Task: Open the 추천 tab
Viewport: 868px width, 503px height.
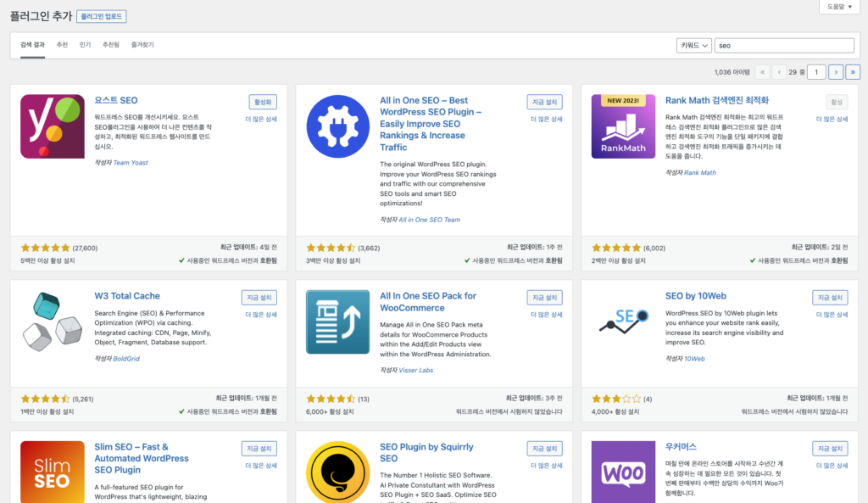Action: click(62, 45)
